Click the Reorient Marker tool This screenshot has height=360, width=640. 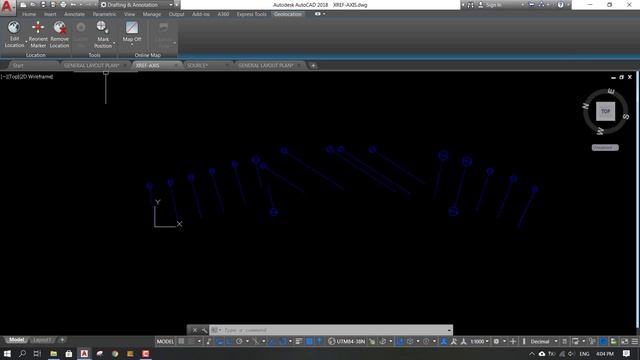[38, 34]
